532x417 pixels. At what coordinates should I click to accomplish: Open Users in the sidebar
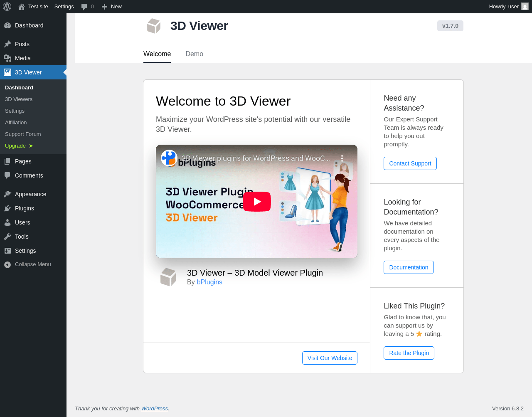click(x=22, y=222)
